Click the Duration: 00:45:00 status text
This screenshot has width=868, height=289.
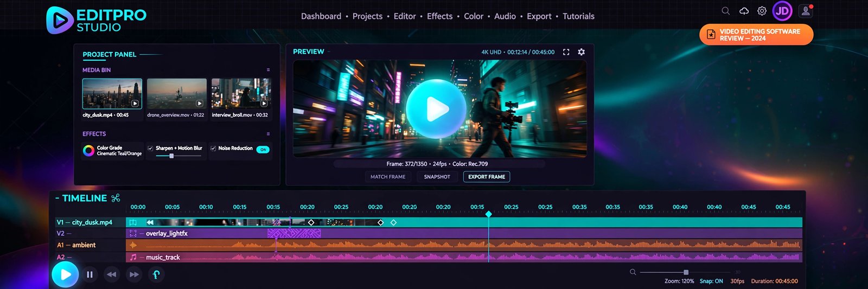click(x=774, y=281)
